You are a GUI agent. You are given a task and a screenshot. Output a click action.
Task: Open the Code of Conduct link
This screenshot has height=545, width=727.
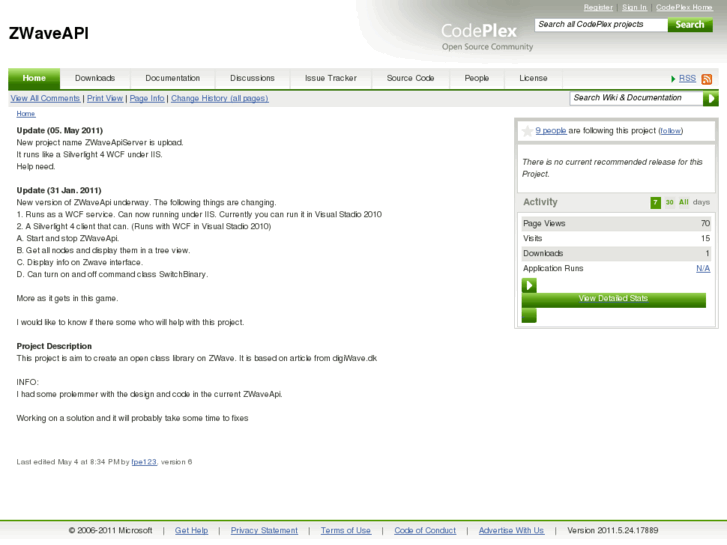(425, 531)
